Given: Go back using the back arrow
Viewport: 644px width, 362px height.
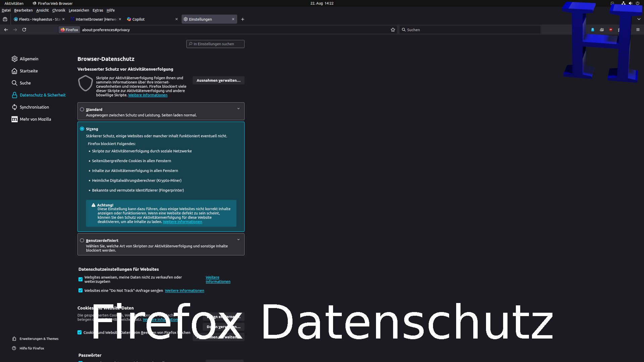Looking at the screenshot, I should click(6, 29).
